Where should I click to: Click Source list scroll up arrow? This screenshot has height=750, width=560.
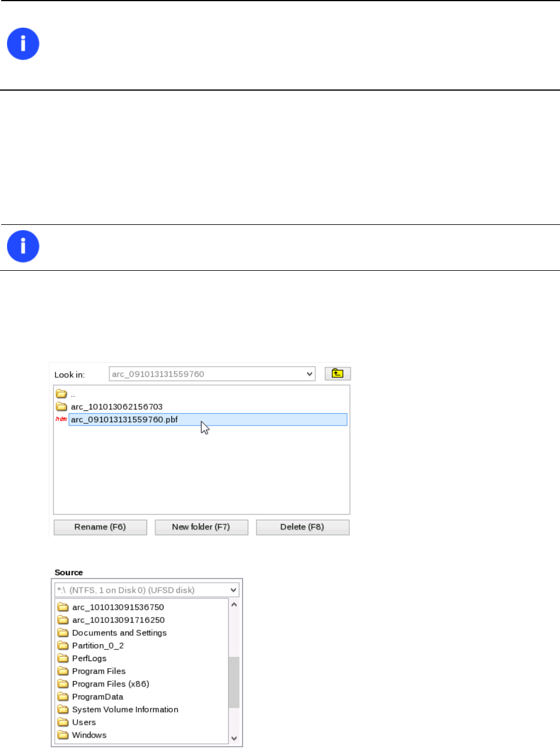click(x=234, y=605)
